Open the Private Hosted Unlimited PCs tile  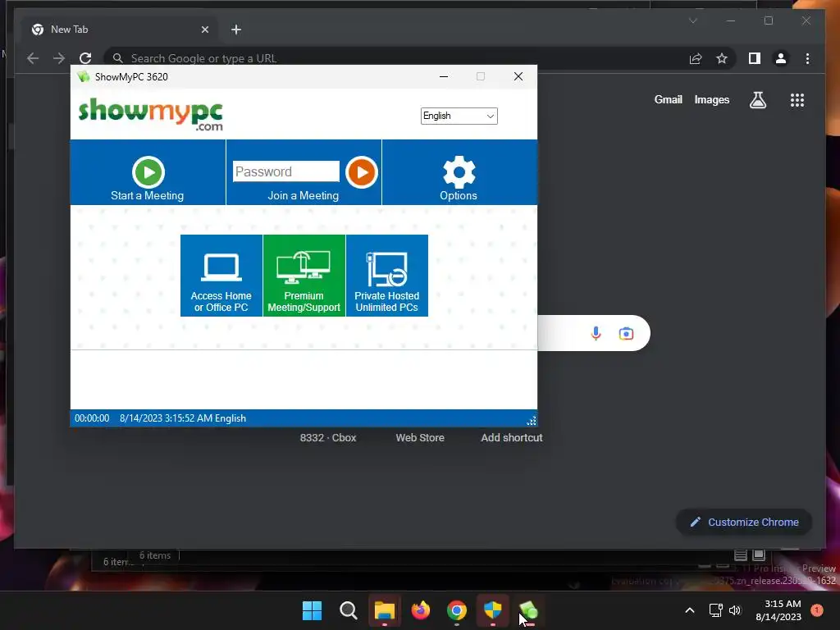pyautogui.click(x=387, y=276)
